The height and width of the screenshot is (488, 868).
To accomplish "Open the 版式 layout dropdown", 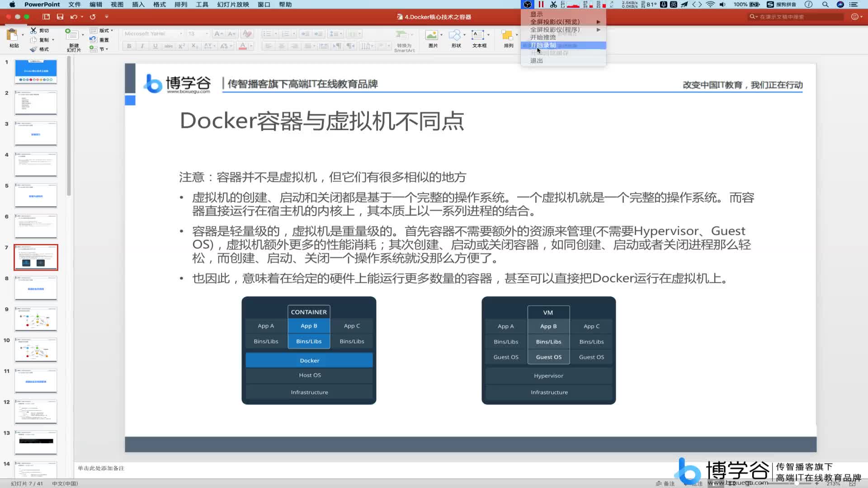I will click(x=102, y=30).
